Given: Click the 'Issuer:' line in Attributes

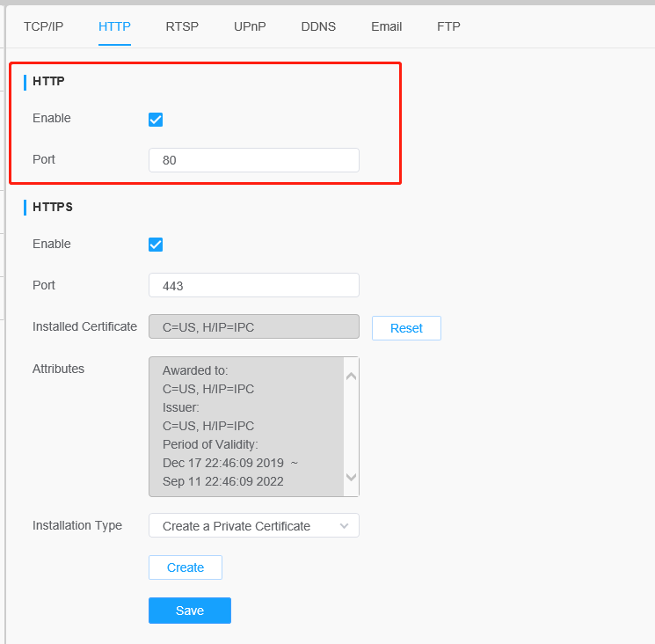Looking at the screenshot, I should (x=180, y=407).
